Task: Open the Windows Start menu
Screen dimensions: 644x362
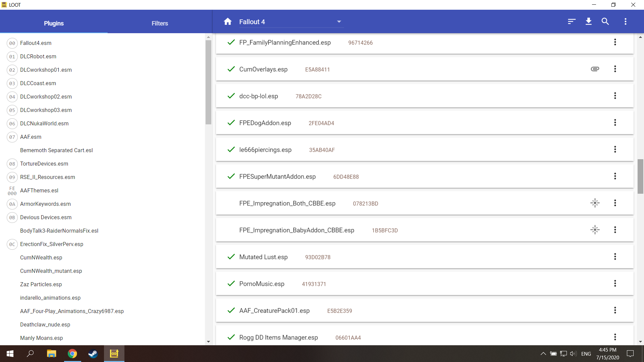Action: [x=10, y=354]
